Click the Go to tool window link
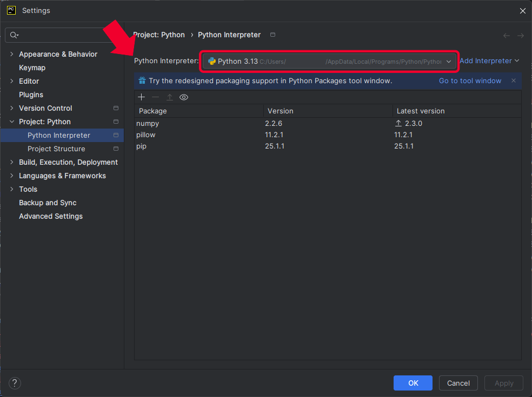 [x=470, y=81]
